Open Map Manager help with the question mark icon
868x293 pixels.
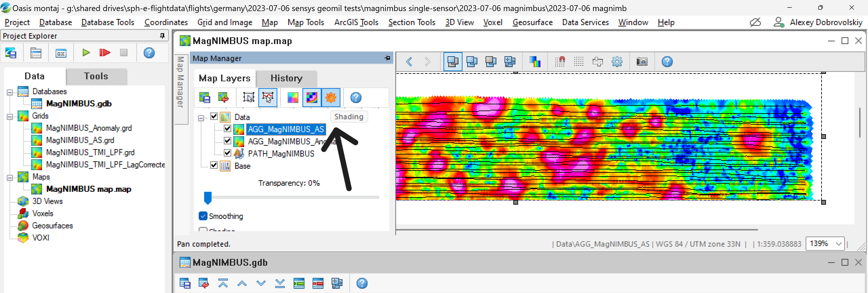tap(356, 98)
